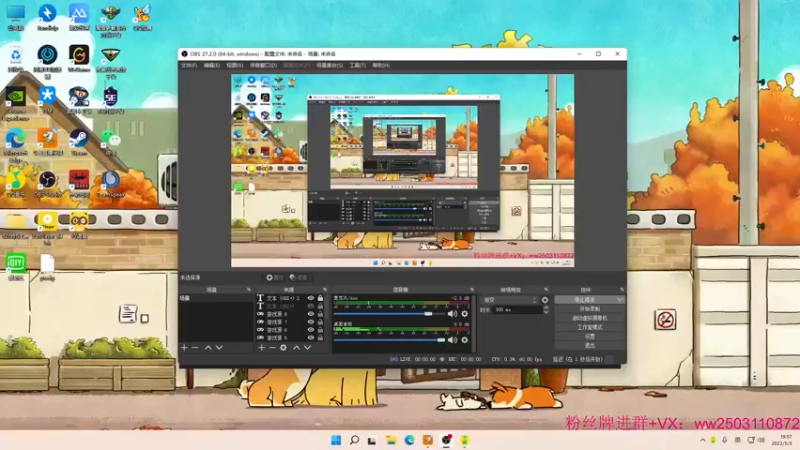This screenshot has width=800, height=450.
Task: Open the 帮助(H) menu
Action: pyautogui.click(x=381, y=65)
